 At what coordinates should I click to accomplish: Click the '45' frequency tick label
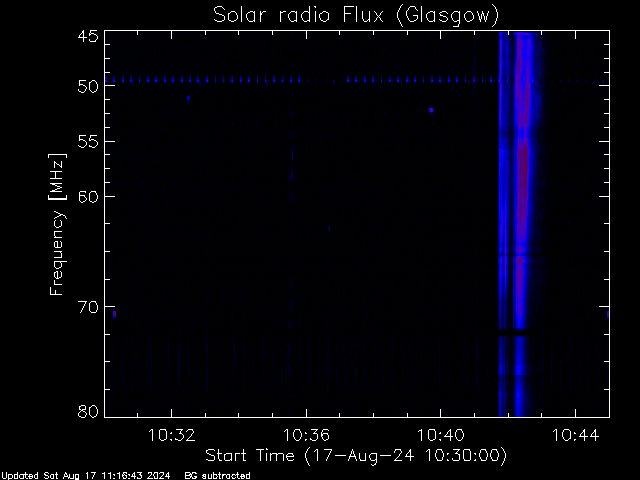(88, 36)
